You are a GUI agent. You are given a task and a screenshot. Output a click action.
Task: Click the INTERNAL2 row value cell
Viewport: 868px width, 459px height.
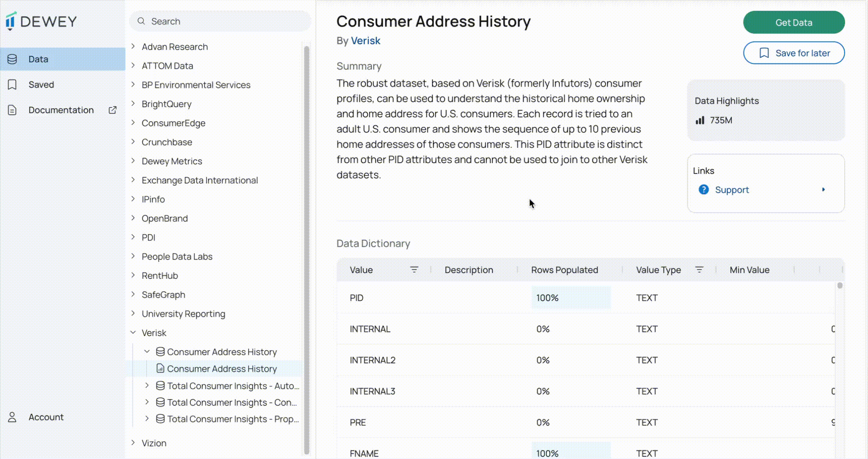tap(373, 360)
